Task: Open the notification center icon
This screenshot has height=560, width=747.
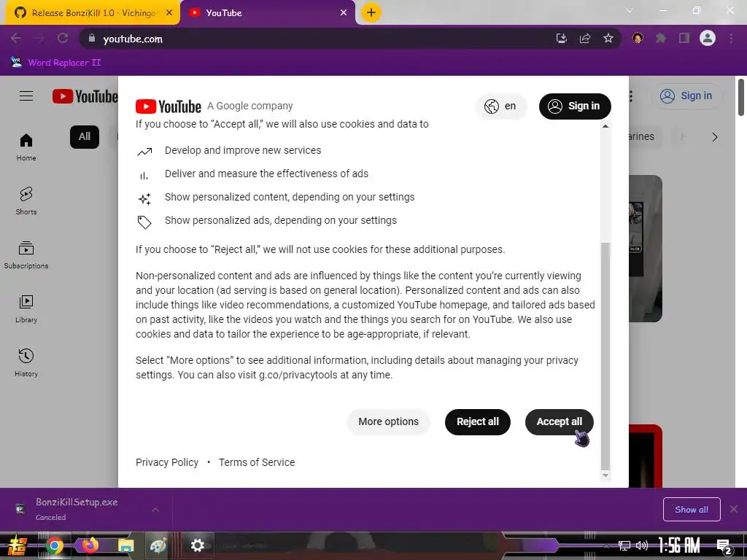Action: click(724, 545)
